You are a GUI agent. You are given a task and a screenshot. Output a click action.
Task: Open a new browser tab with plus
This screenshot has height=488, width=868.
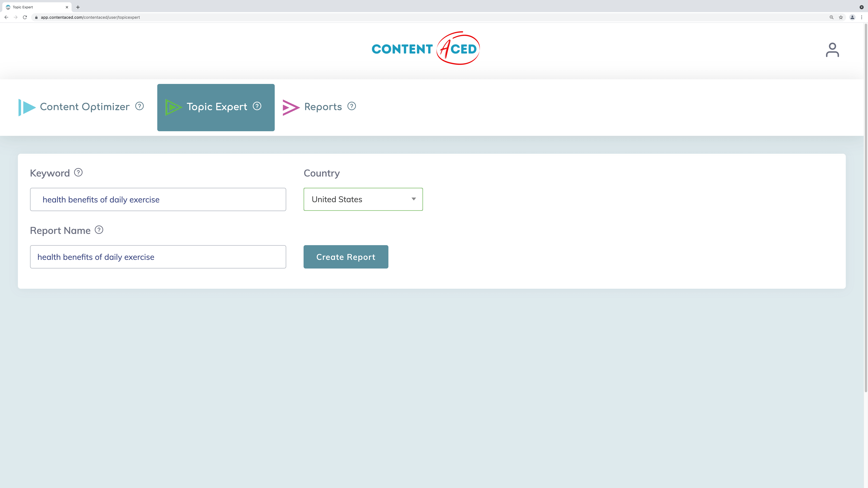coord(78,7)
